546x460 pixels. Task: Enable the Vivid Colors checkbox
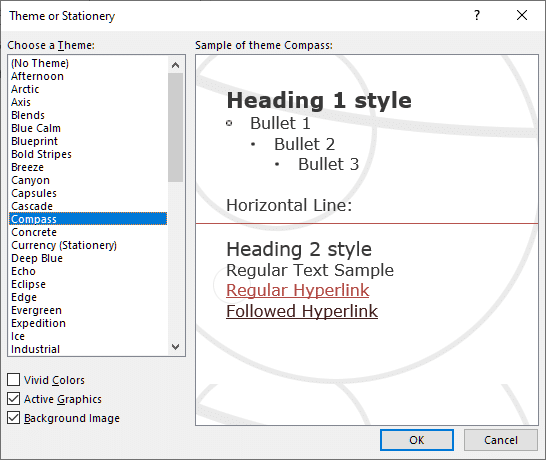tap(14, 380)
